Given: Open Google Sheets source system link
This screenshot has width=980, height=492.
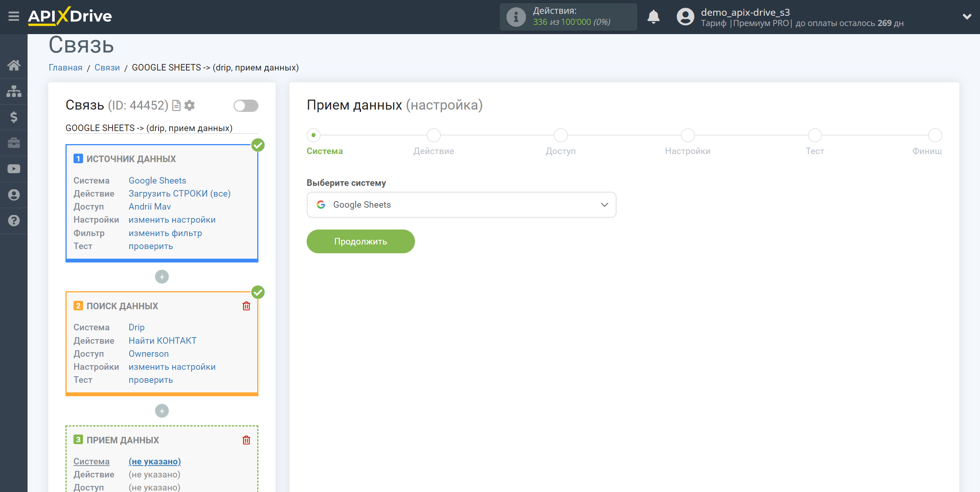Looking at the screenshot, I should [157, 180].
